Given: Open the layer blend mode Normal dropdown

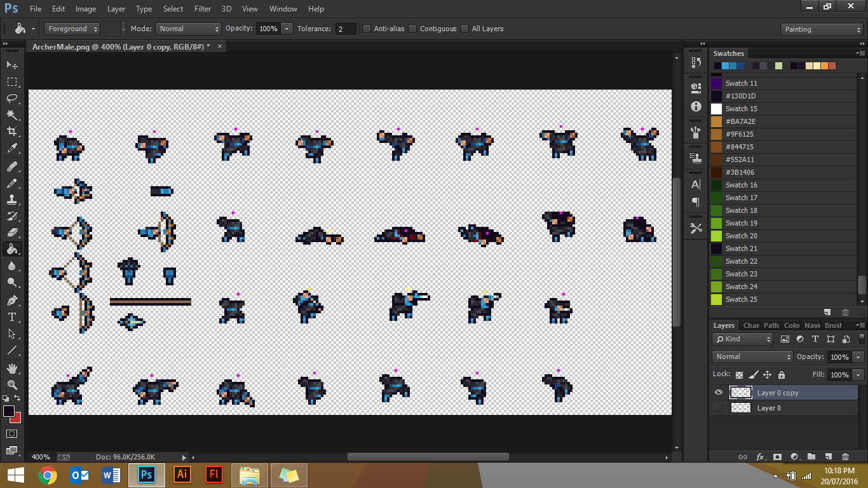Looking at the screenshot, I should (x=752, y=357).
